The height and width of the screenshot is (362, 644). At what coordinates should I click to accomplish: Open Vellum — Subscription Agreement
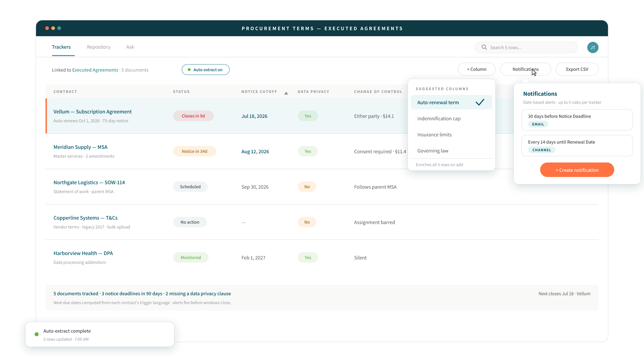pyautogui.click(x=93, y=112)
